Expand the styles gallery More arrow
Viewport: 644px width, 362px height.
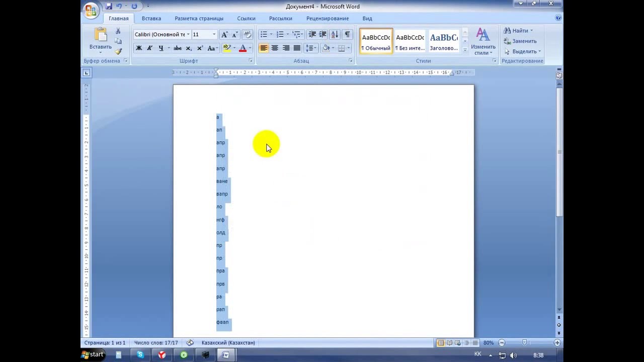(x=465, y=50)
